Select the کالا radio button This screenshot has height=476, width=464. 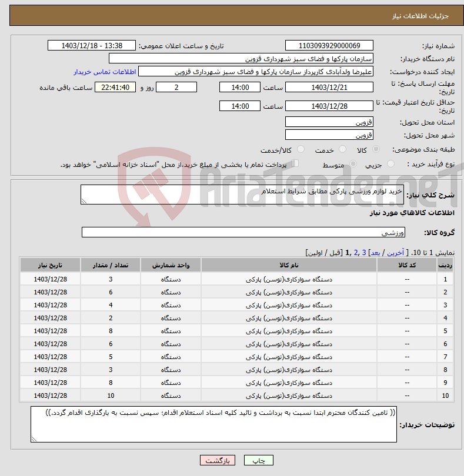[x=376, y=149]
